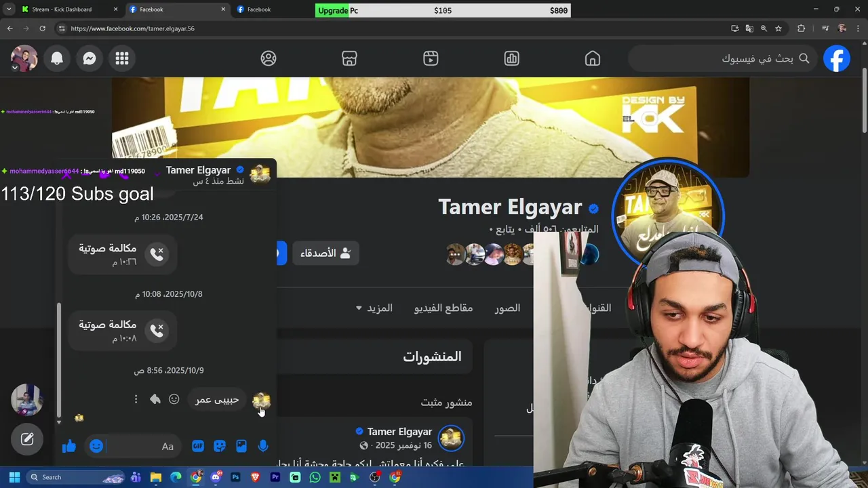Open the 'الصور' photos tab
Screen dimensions: 868x488
pyautogui.click(x=507, y=308)
